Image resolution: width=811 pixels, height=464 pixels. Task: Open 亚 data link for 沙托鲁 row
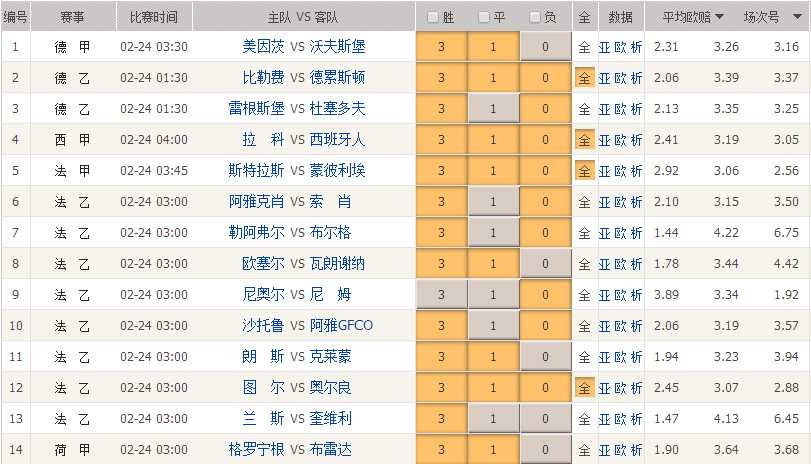pos(605,326)
